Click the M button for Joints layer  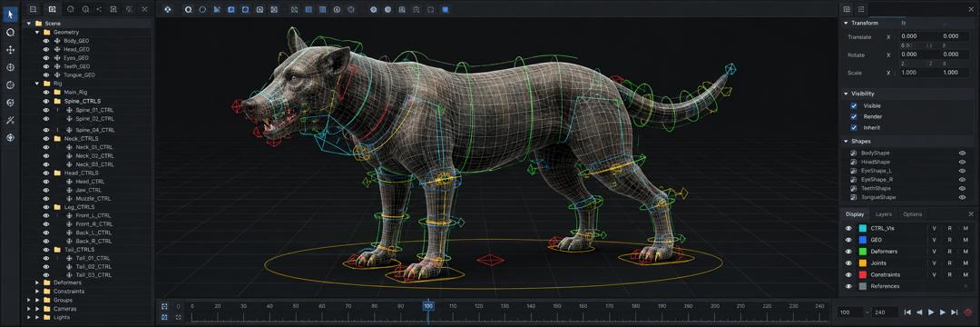pos(965,263)
